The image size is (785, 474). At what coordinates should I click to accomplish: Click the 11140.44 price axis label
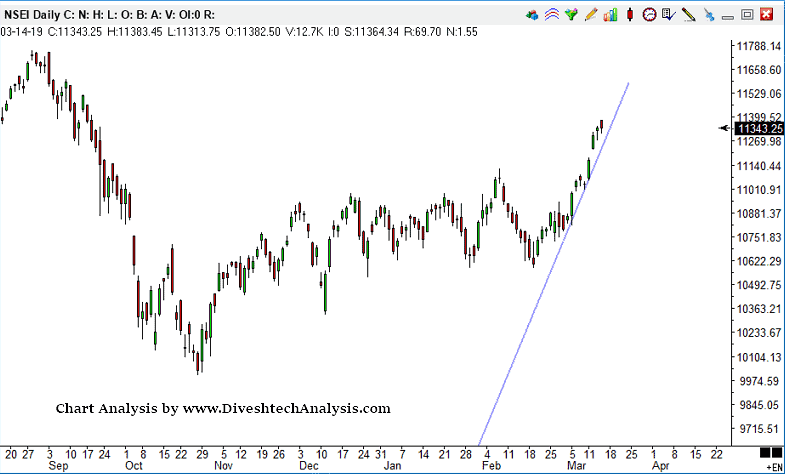[x=759, y=166]
